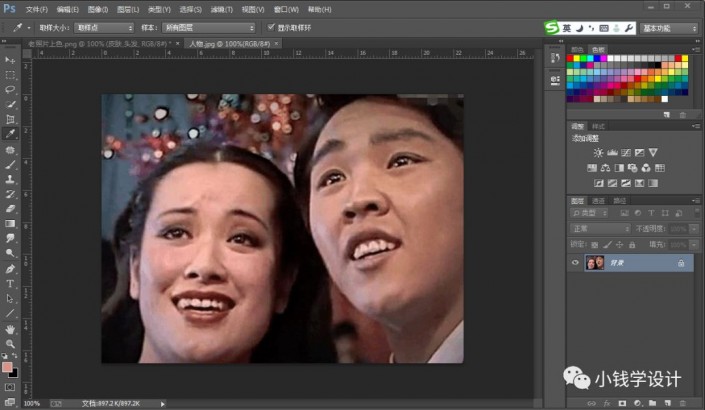Click the foreground color swatch in toolbox
The width and height of the screenshot is (705, 410).
tap(8, 368)
